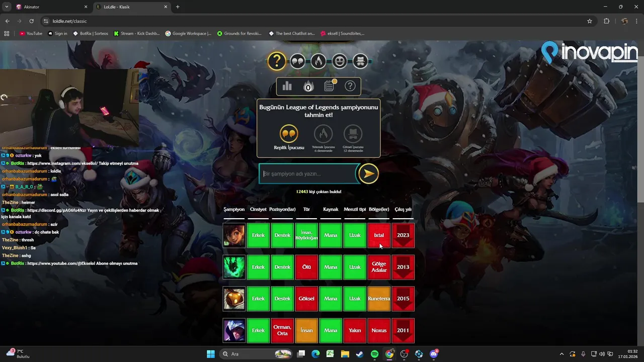Select the red 'Ixtal' region cell
The image size is (644, 362).
click(379, 235)
